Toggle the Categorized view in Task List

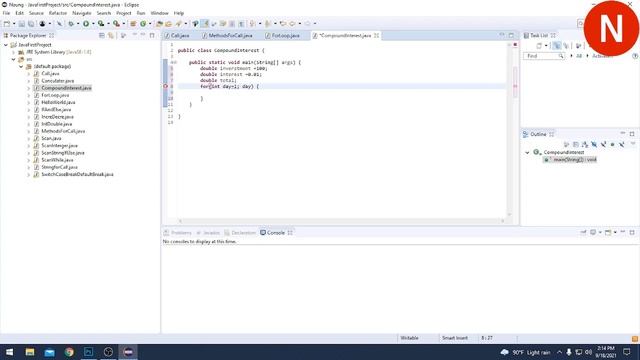pos(557,46)
